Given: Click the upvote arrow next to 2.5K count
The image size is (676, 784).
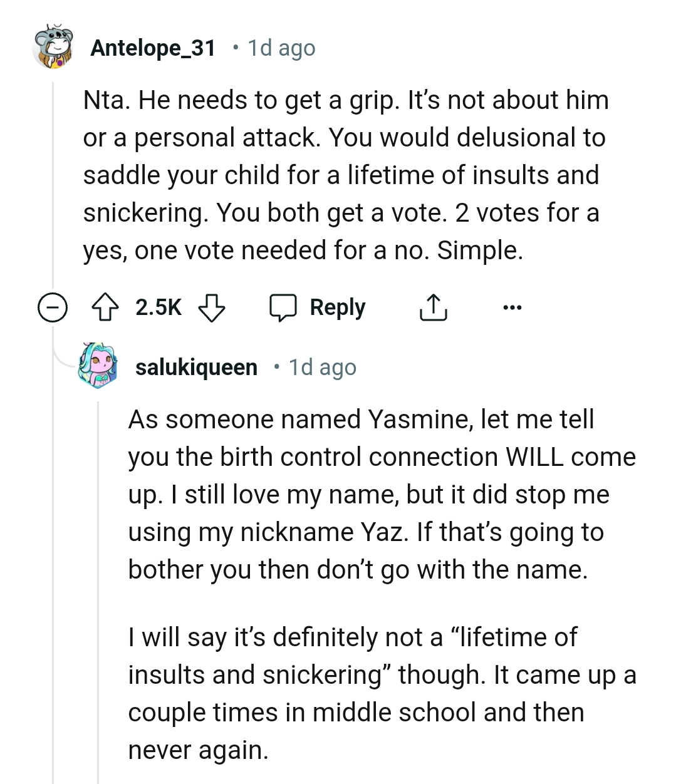Looking at the screenshot, I should pyautogui.click(x=105, y=307).
